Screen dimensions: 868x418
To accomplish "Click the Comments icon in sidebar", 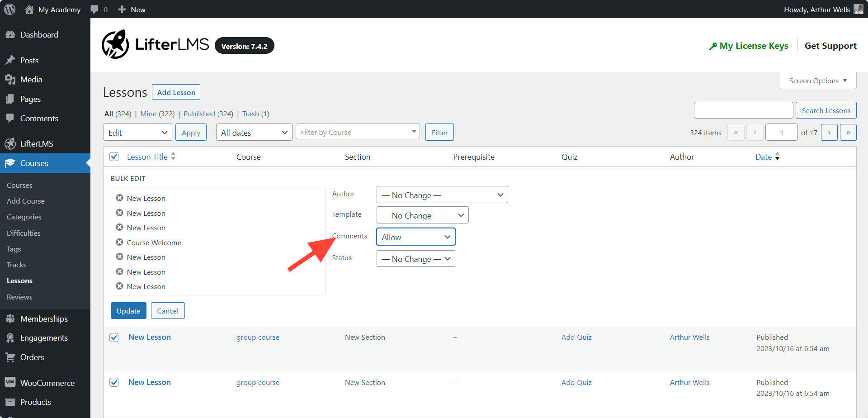I will coord(10,119).
